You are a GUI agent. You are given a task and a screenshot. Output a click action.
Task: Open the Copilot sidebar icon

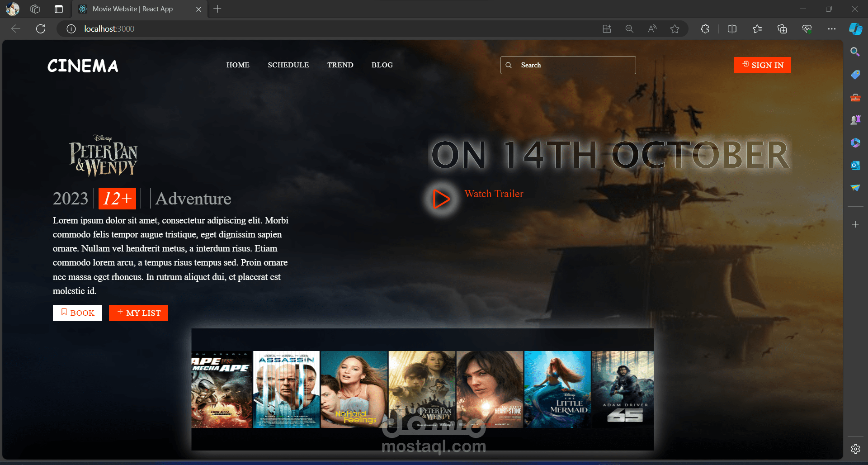tap(855, 29)
